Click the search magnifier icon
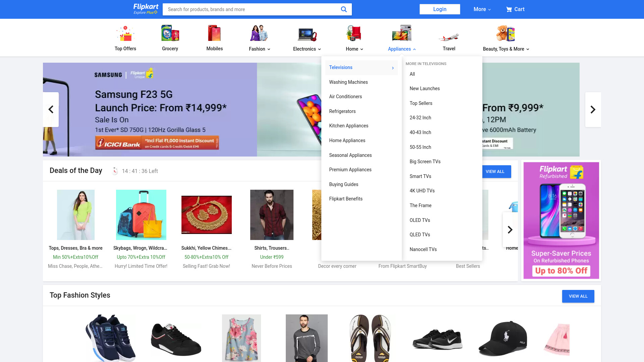Viewport: 644px width, 362px height. [344, 9]
